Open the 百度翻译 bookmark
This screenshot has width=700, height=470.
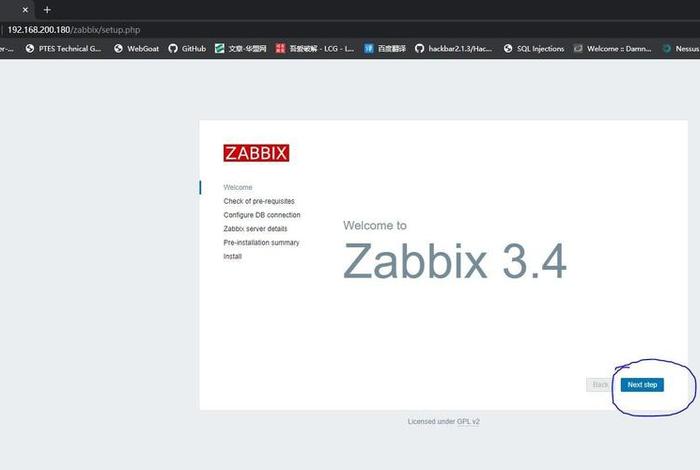[385, 49]
